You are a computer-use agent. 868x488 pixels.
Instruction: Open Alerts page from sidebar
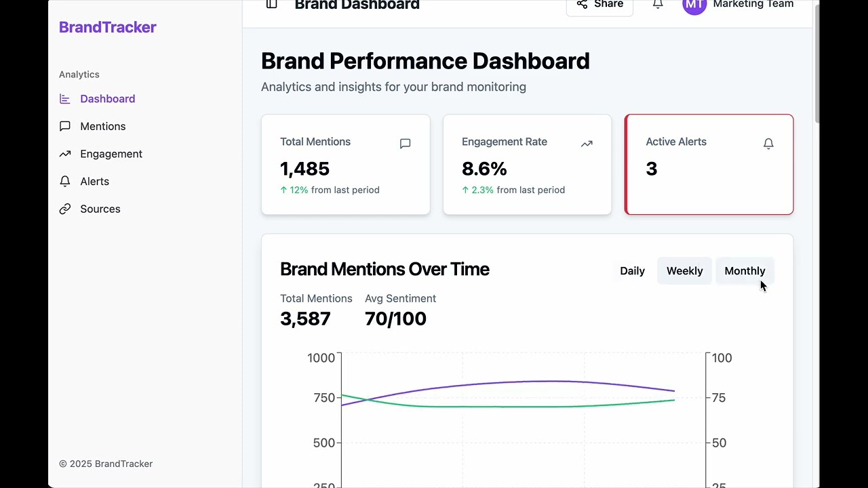pyautogui.click(x=94, y=182)
